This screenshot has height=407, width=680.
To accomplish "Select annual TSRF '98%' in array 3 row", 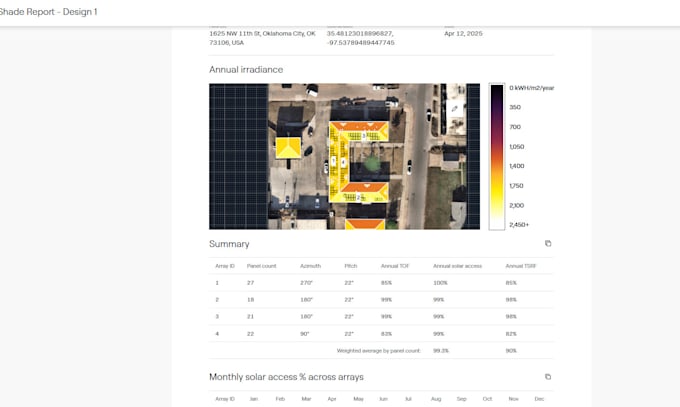I will point(511,317).
